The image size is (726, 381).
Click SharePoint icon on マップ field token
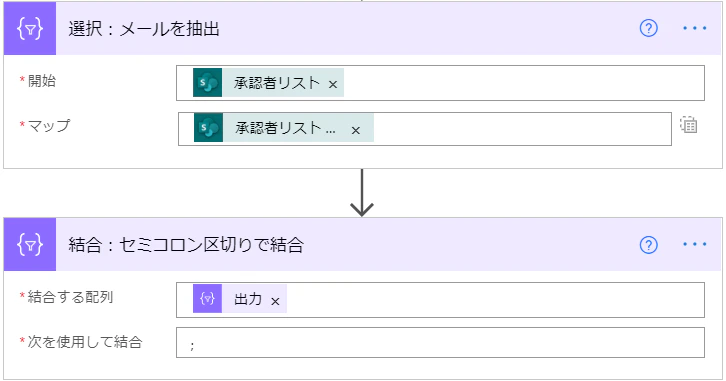tap(208, 128)
